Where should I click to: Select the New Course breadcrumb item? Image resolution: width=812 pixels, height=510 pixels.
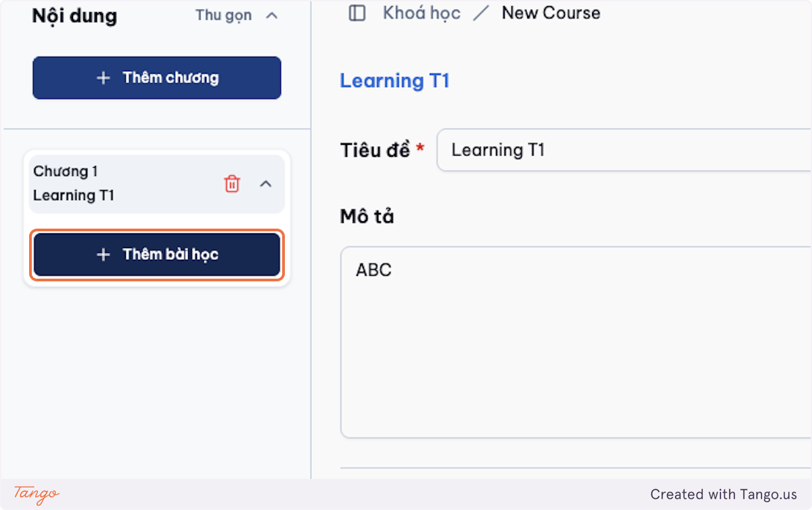[551, 13]
